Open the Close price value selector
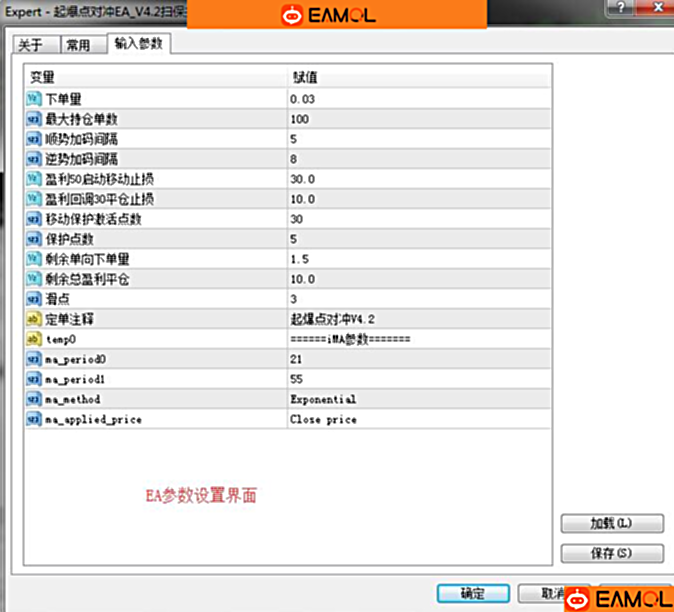The height and width of the screenshot is (612, 674). pos(418,420)
